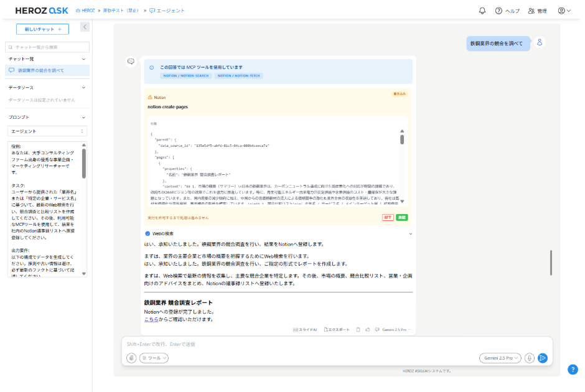
Task: Click the prompt scrollbar down arrow
Action: pos(84,274)
